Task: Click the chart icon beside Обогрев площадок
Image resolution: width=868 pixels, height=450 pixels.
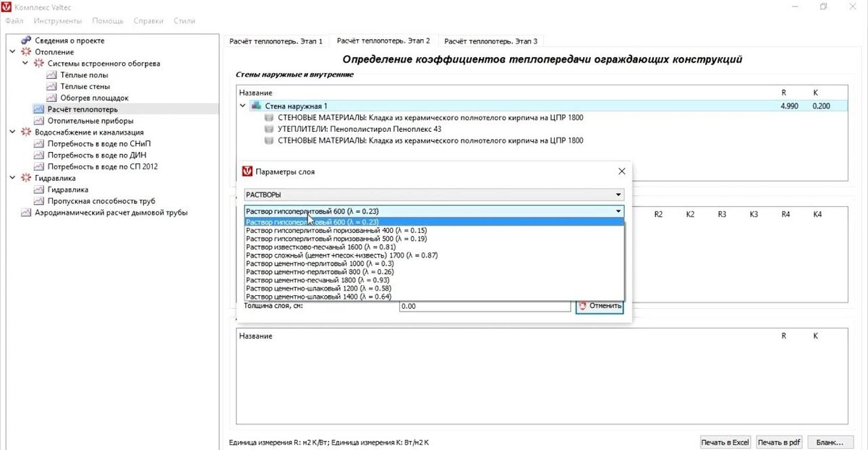Action: click(51, 98)
